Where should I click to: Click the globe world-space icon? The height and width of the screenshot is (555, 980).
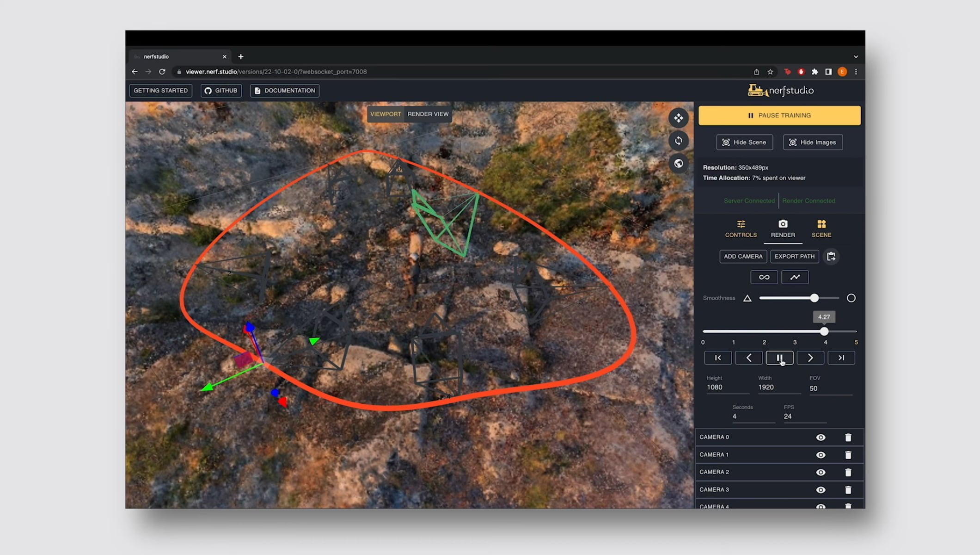pos(678,163)
